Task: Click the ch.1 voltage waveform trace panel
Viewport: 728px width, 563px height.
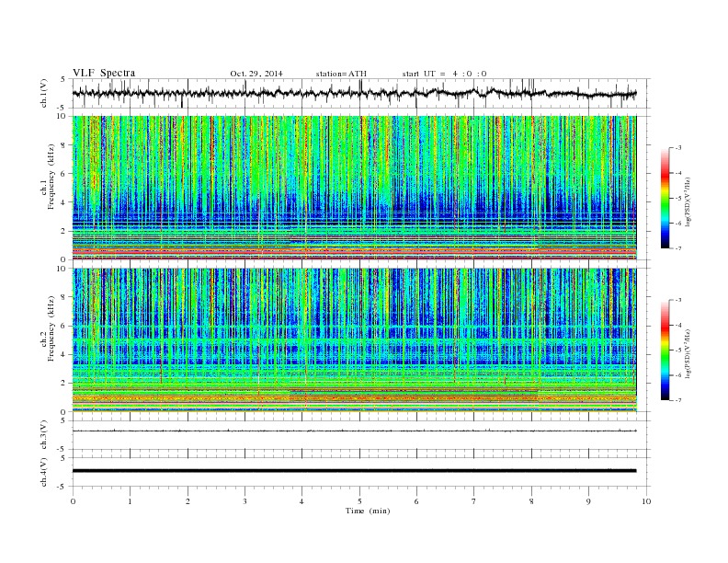Action: click(361, 93)
